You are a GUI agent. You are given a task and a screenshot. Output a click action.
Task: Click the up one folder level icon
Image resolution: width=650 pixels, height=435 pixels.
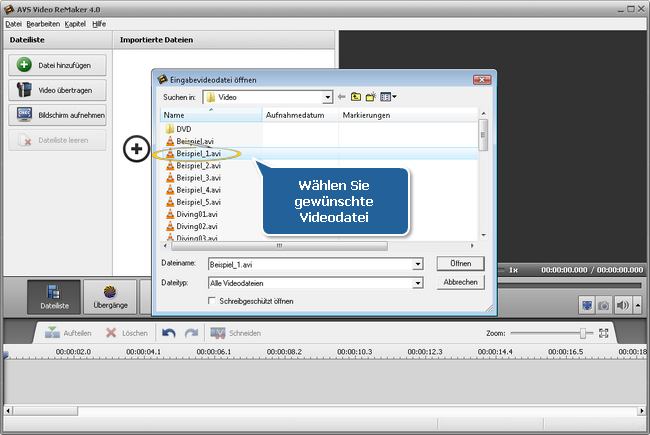(x=356, y=97)
